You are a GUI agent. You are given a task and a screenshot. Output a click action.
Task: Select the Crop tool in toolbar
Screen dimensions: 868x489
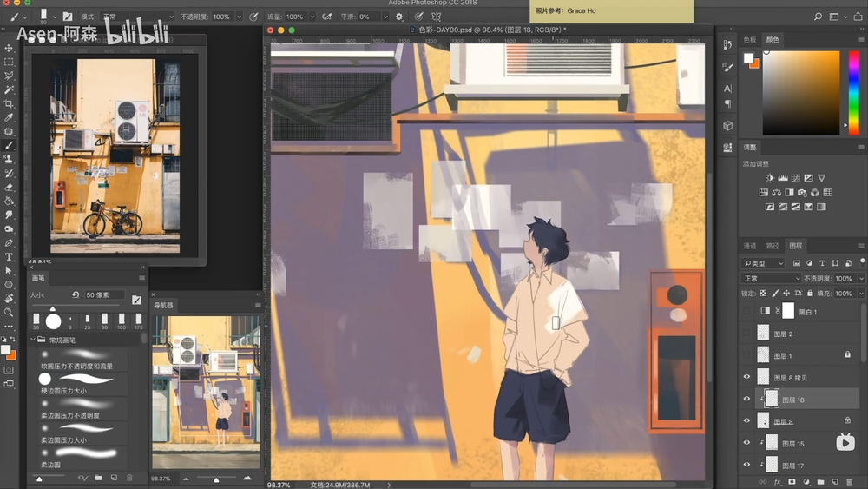point(10,103)
